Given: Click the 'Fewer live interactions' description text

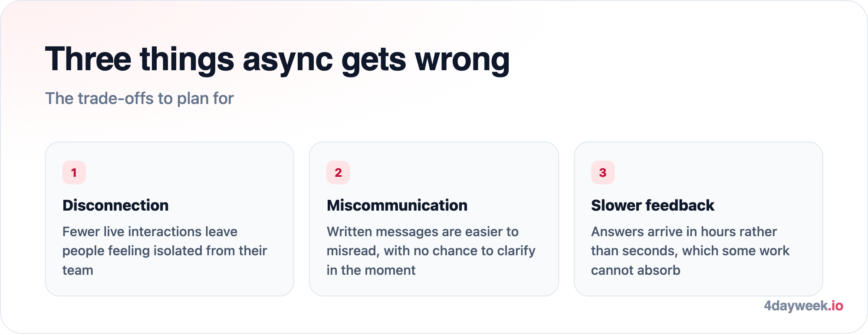Looking at the screenshot, I should click(164, 250).
